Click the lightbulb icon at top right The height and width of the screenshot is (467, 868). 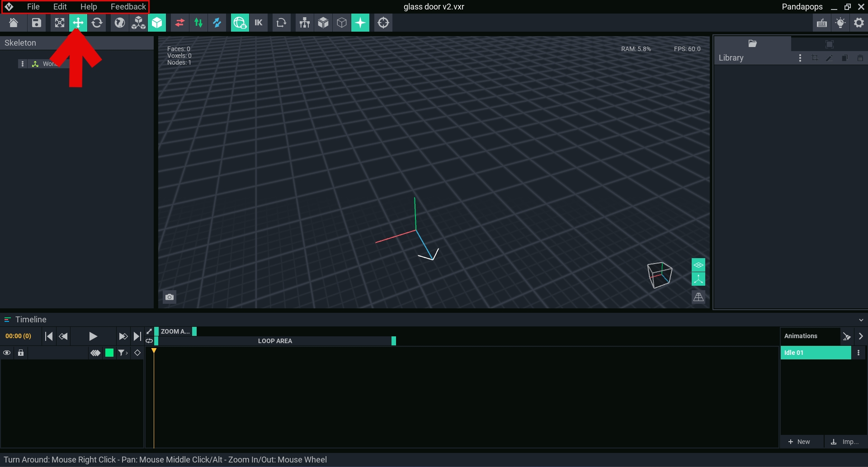click(x=840, y=23)
